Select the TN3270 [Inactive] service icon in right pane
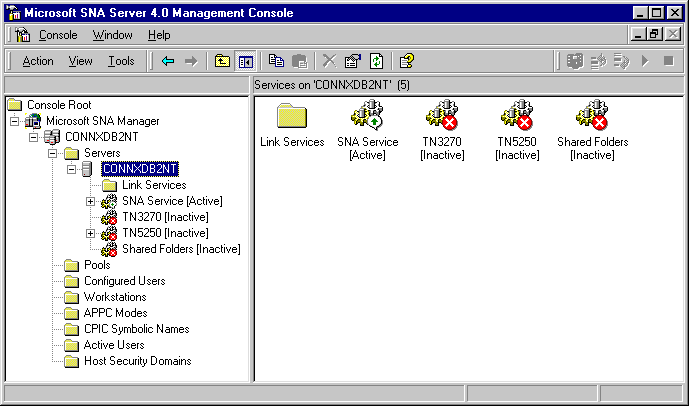700x410 pixels. click(441, 117)
